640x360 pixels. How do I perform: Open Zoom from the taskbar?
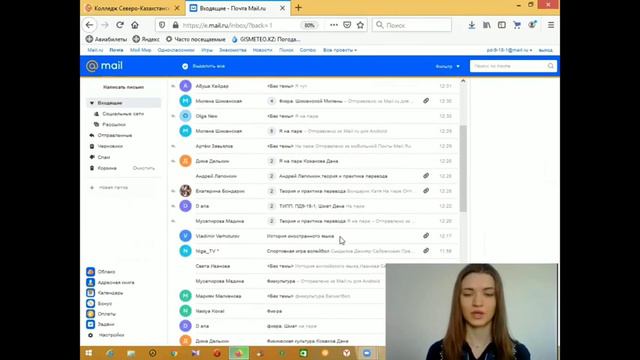point(367,353)
